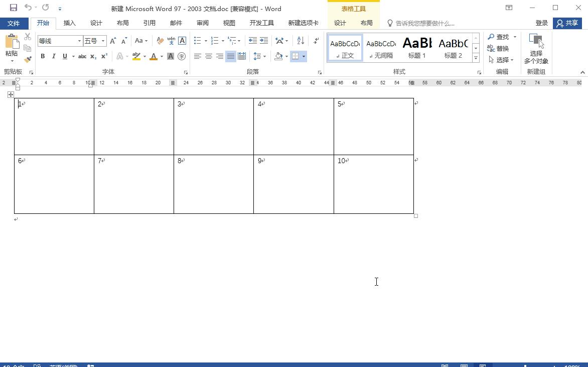The height and width of the screenshot is (367, 588).
Task: Open the phonetic guide (wén) tool
Action: [171, 41]
